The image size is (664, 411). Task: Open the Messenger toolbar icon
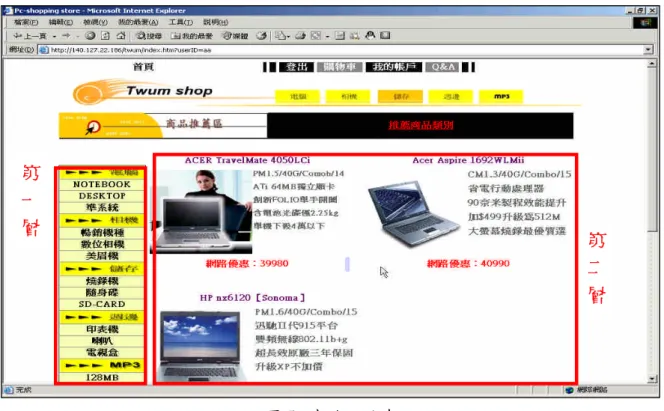coord(370,36)
